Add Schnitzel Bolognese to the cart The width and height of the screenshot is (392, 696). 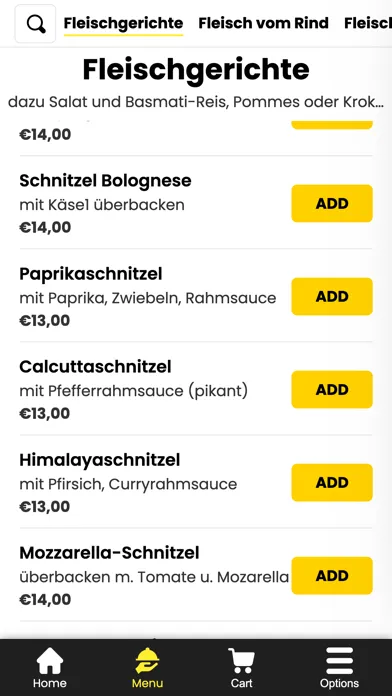click(332, 203)
